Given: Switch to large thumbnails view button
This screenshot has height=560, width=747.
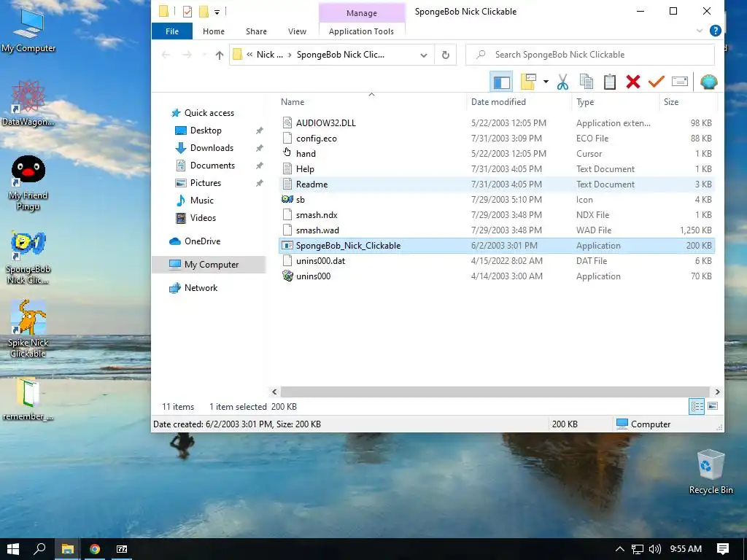Looking at the screenshot, I should tap(713, 407).
